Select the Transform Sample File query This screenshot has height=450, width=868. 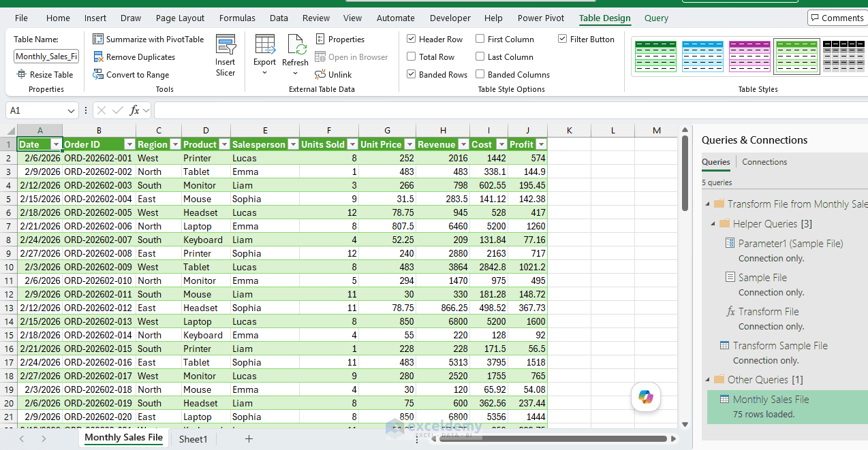780,346
